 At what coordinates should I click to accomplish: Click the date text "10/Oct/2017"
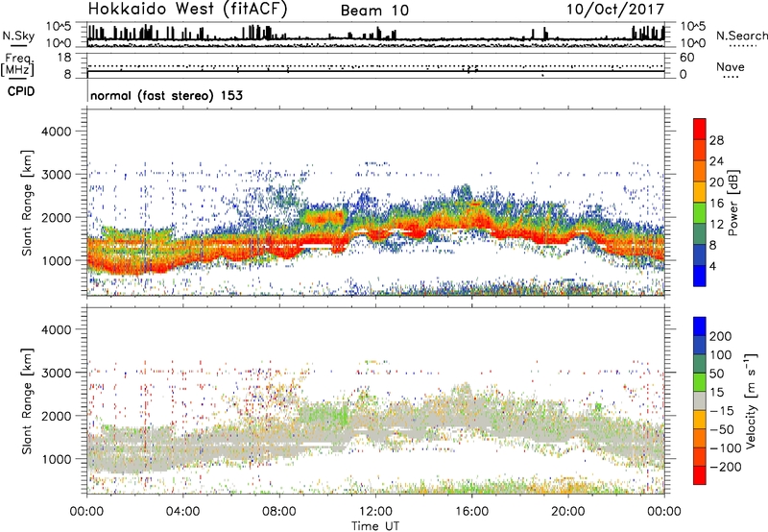pos(615,10)
